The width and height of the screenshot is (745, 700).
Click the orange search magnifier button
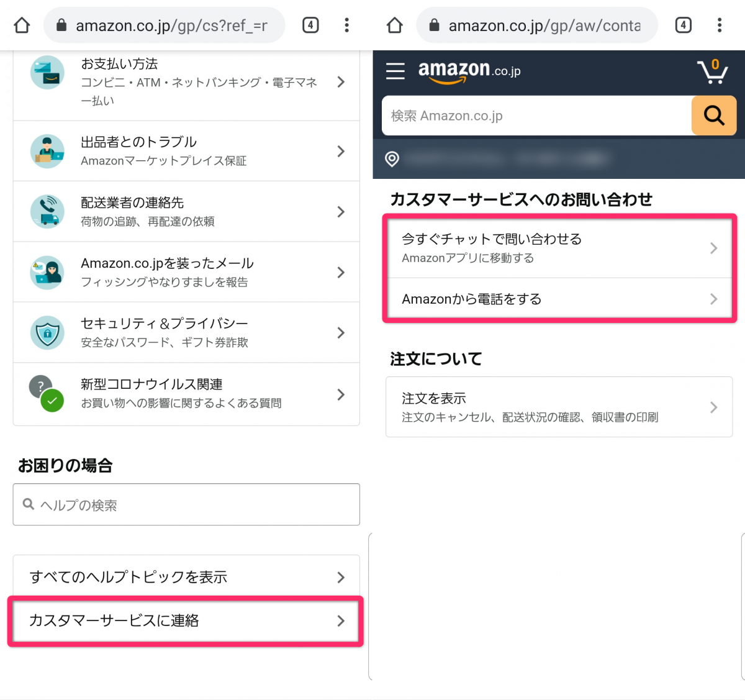click(x=714, y=116)
